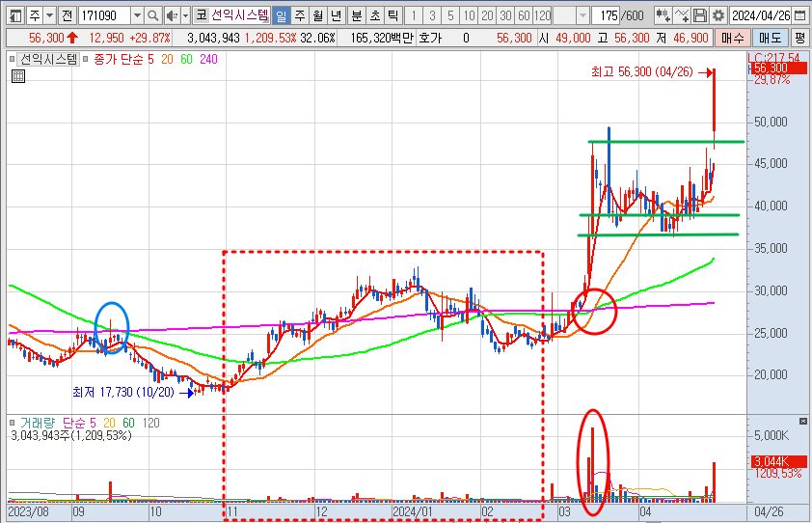Click the 평 button beside 매도
This screenshot has height=523, width=812.
click(x=800, y=38)
